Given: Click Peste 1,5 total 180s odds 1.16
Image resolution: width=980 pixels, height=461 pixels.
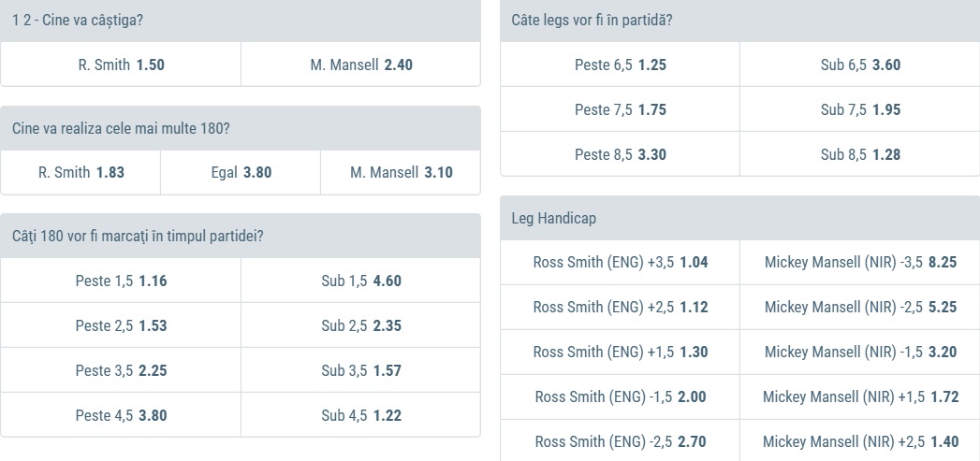Looking at the screenshot, I should (121, 281).
